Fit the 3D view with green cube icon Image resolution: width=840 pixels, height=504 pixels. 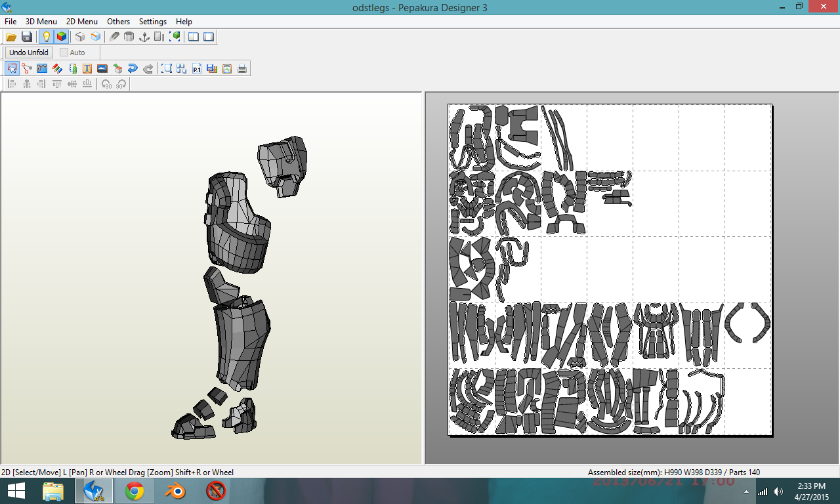click(x=175, y=37)
